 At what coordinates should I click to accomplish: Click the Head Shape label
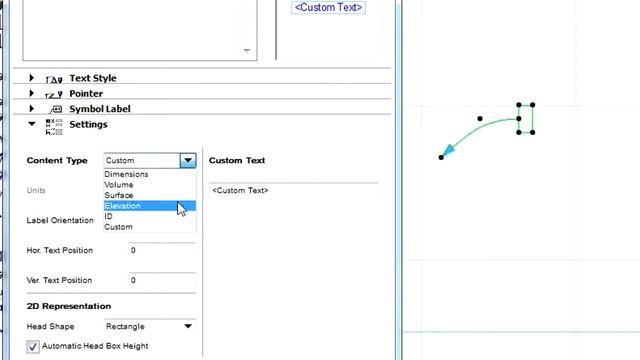[x=50, y=327]
